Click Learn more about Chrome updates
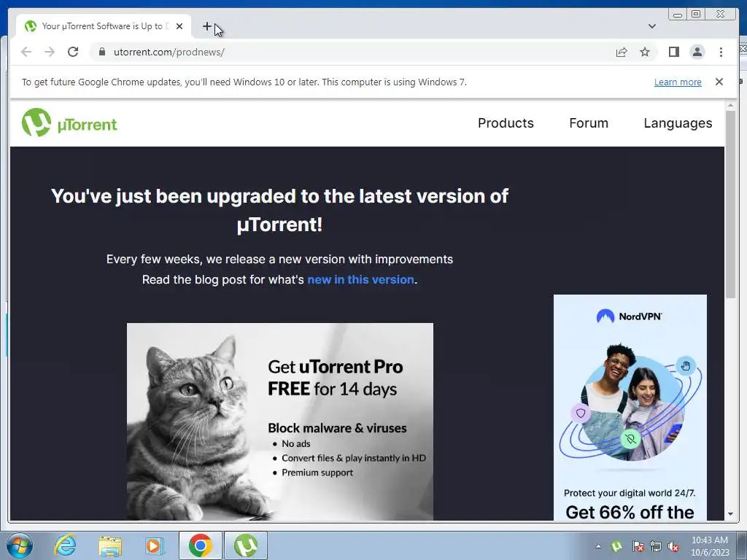Screen dimensions: 747x560 (678, 82)
